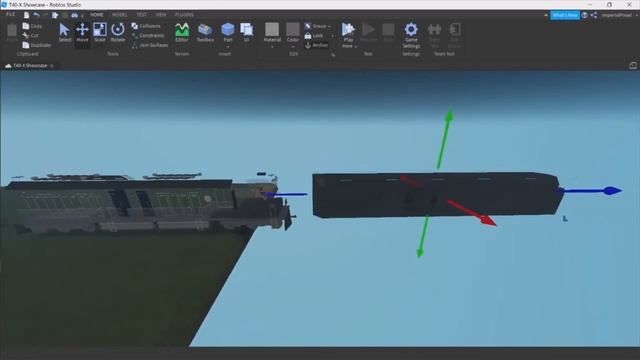Click the upper green axis arrow

[449, 115]
